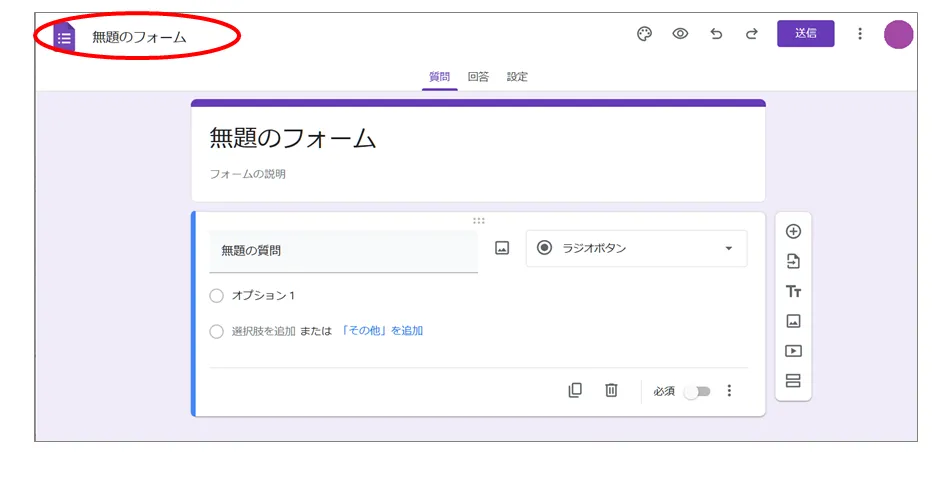This screenshot has height=477, width=940.
Task: Click the preview eye icon
Action: coord(680,34)
